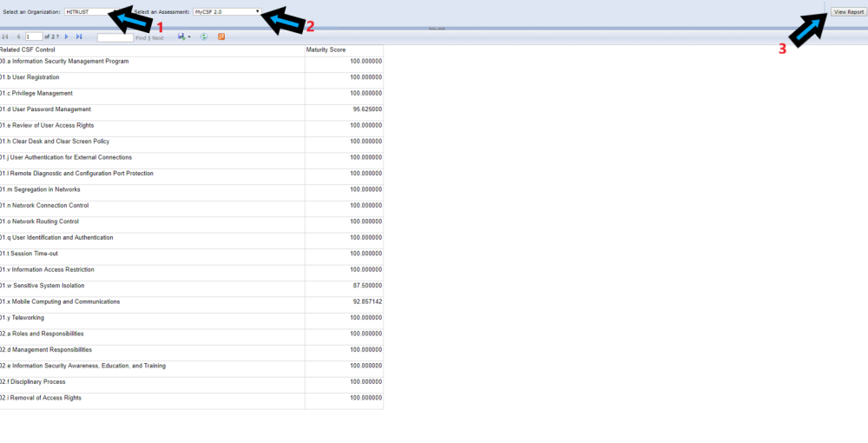Select Information Access Restriction row
Screen dimensions: 868x443
click(x=191, y=273)
